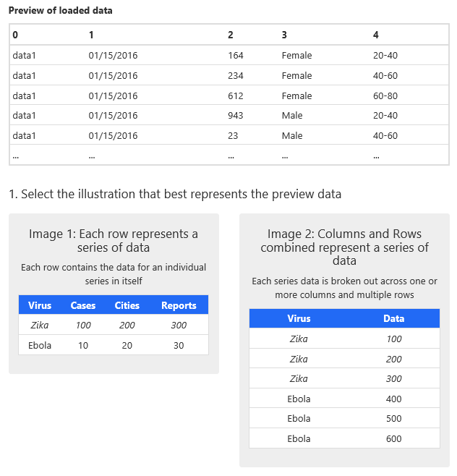457x476 pixels.
Task: Select the Image 2 illustration card
Action: pyautogui.click(x=344, y=340)
